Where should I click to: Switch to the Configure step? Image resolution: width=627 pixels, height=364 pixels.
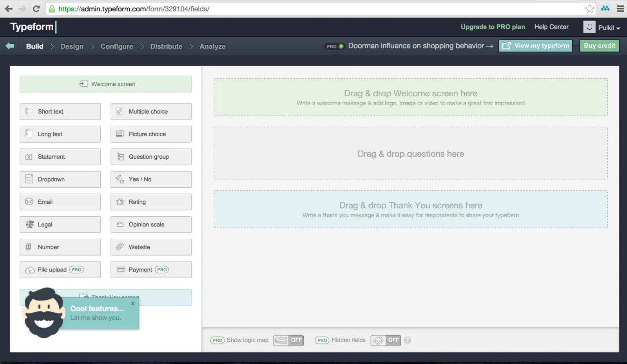point(117,46)
